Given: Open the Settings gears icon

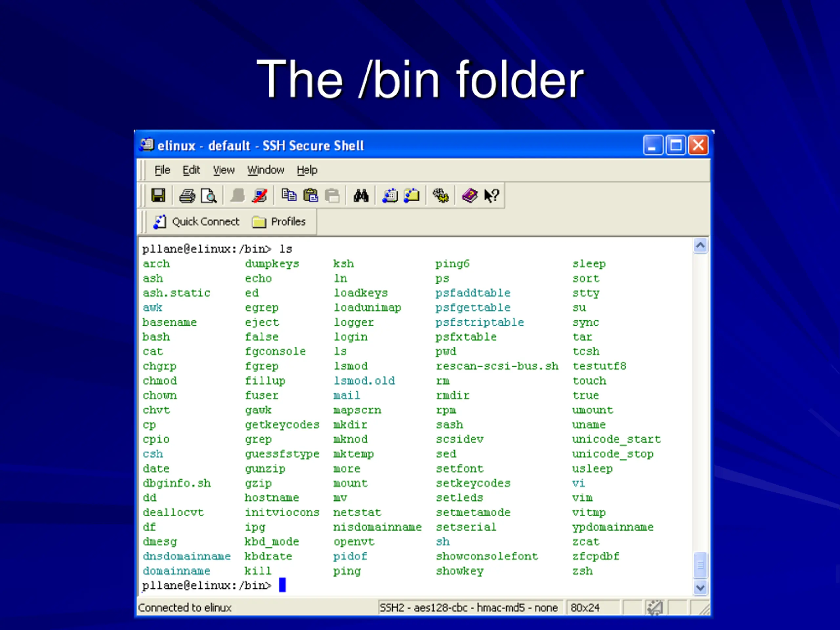Looking at the screenshot, I should coord(440,196).
